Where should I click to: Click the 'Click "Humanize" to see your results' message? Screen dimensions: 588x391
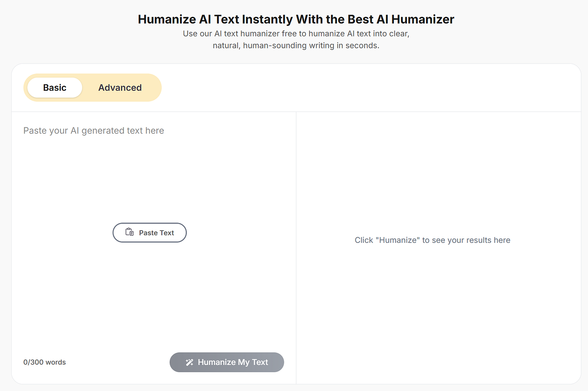coord(433,240)
